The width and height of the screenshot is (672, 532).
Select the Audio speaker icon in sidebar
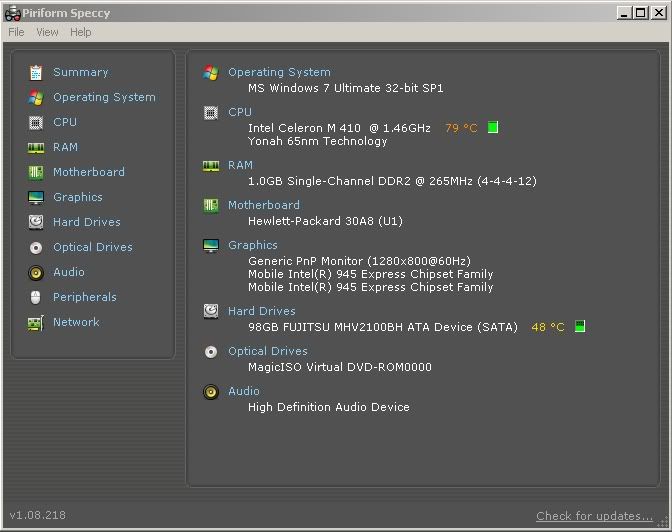pos(36,273)
